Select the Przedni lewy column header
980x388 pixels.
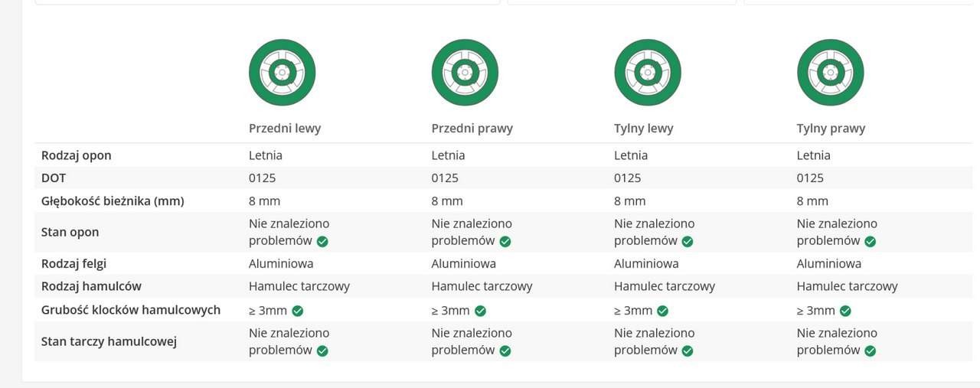pos(285,129)
